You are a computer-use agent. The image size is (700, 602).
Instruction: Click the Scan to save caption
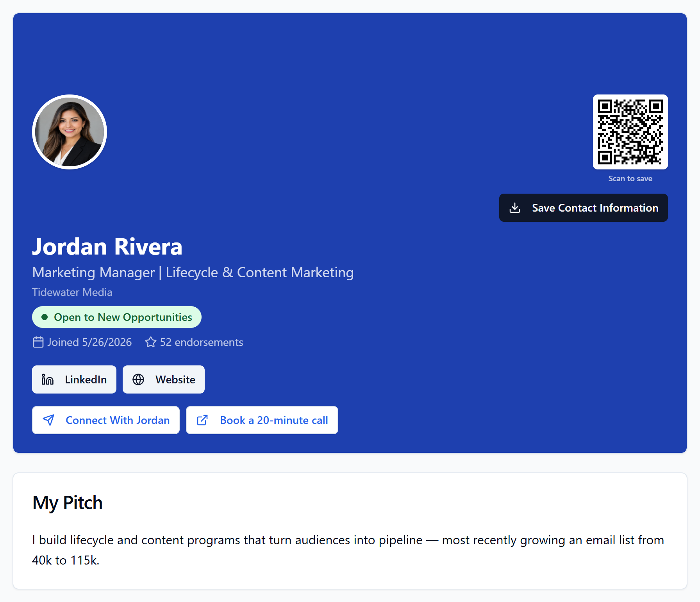click(x=630, y=178)
